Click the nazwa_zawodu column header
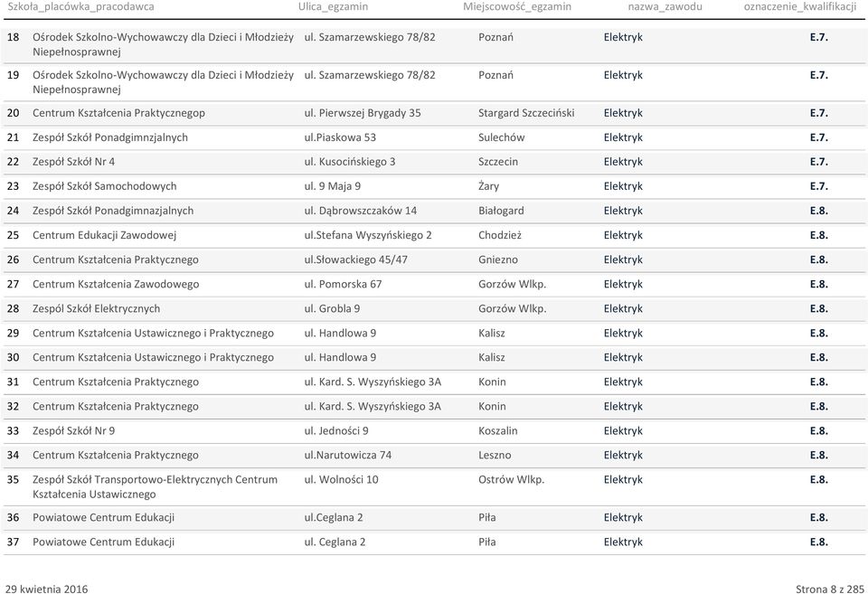This screenshot has height=594, width=868. click(665, 6)
